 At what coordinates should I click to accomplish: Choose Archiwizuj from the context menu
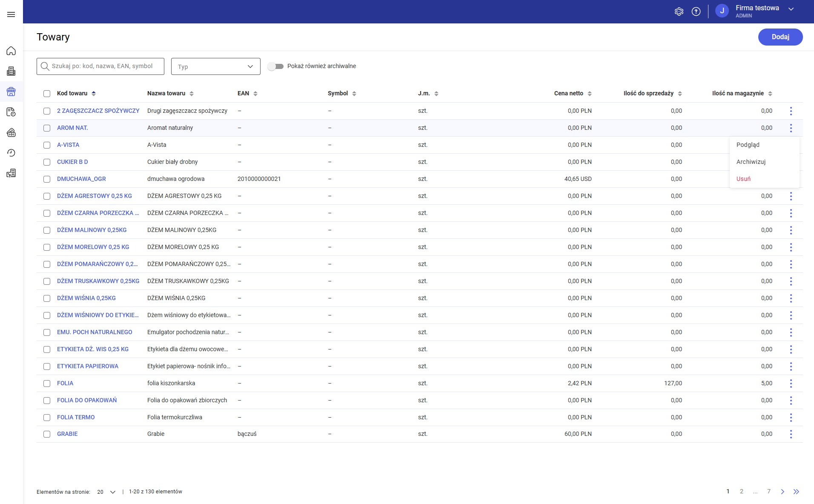tap(751, 162)
